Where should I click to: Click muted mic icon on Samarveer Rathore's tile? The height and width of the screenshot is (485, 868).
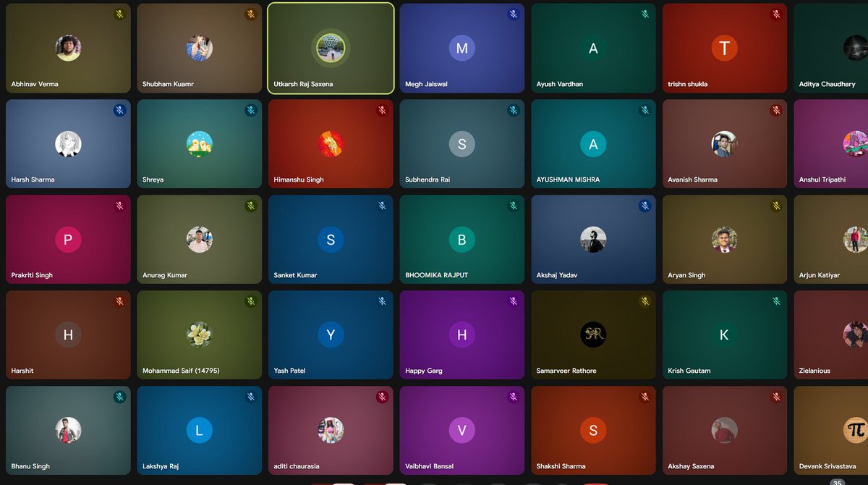pyautogui.click(x=645, y=301)
